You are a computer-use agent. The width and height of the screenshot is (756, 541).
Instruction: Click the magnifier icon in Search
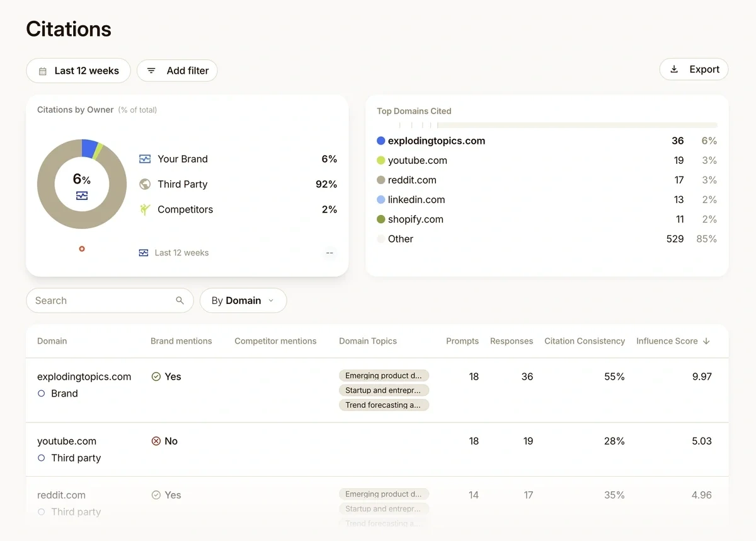click(x=180, y=301)
